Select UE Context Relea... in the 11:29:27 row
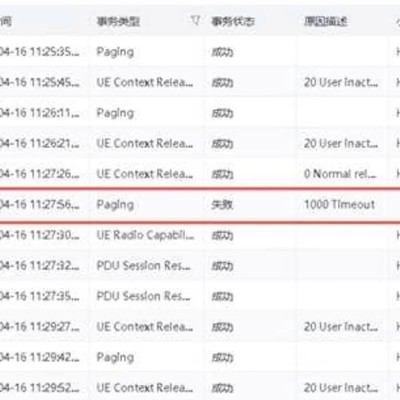The width and height of the screenshot is (400, 400). point(145,327)
